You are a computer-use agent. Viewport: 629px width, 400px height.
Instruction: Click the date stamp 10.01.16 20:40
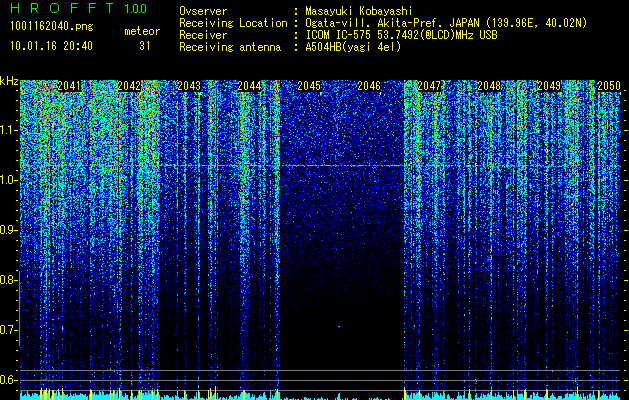coord(51,46)
